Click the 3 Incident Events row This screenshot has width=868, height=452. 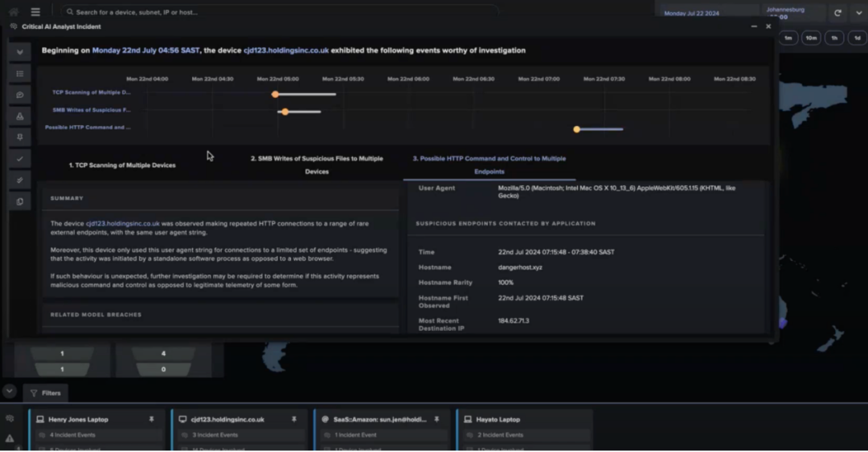click(x=243, y=435)
